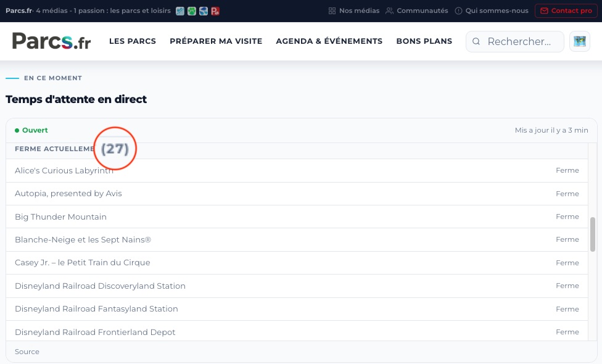The height and width of the screenshot is (364, 602).
Task: Select the Autopia, presented by Avis row
Action: tap(297, 194)
